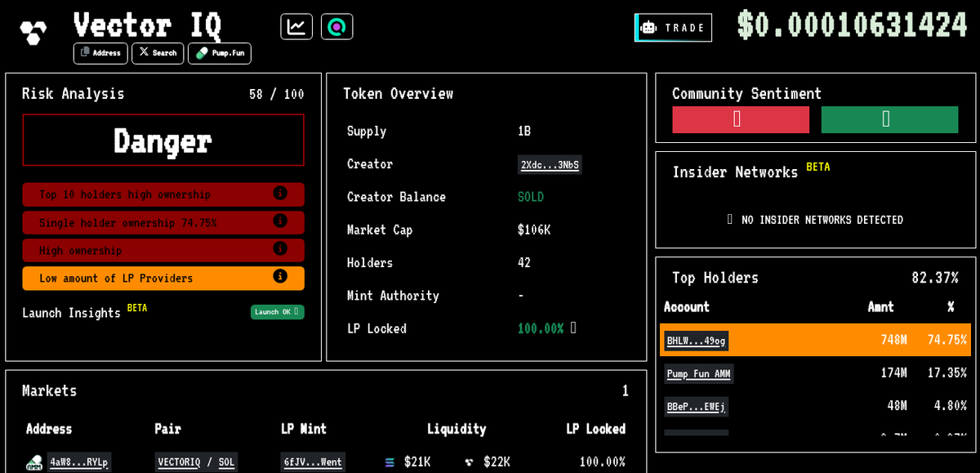Copy token via Address button
Screen dimensions: 980x473
[x=100, y=53]
